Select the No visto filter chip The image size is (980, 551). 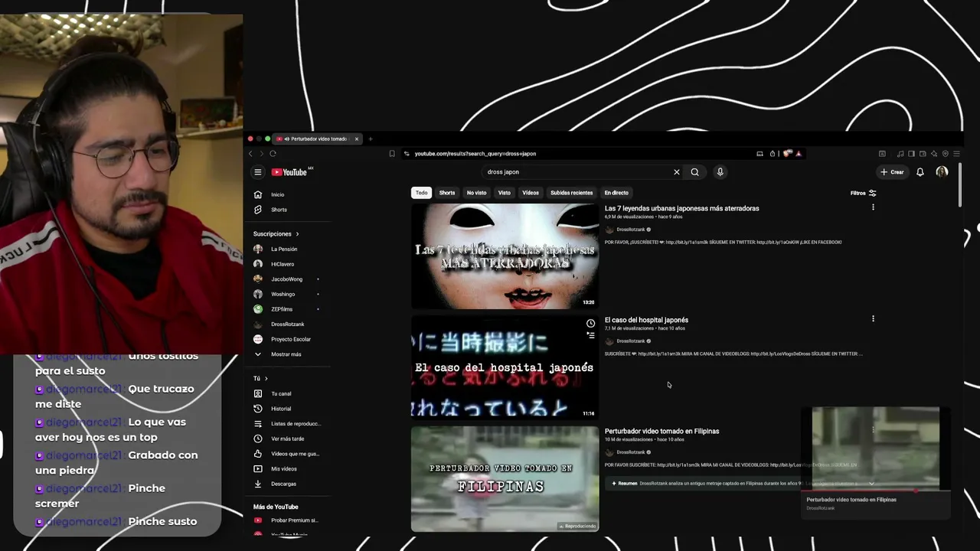[x=476, y=193]
